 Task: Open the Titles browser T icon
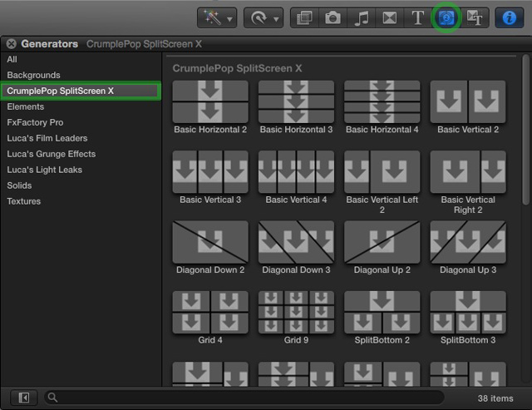pos(417,17)
